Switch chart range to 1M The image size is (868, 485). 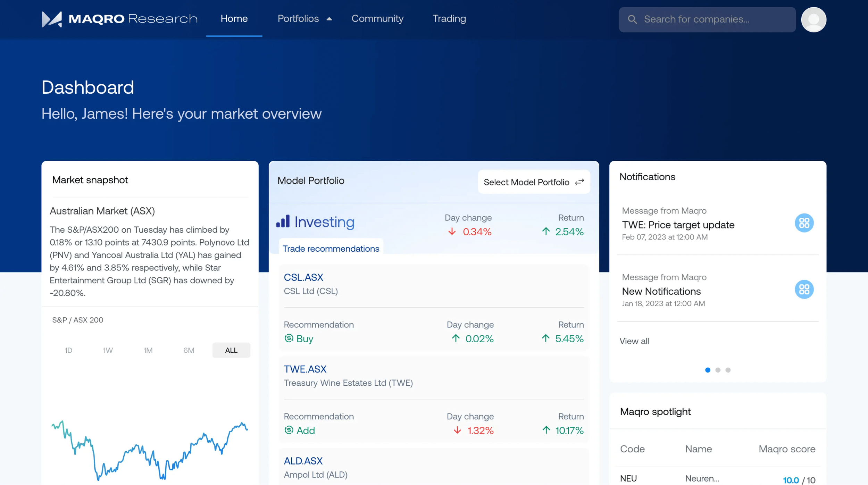click(x=148, y=350)
